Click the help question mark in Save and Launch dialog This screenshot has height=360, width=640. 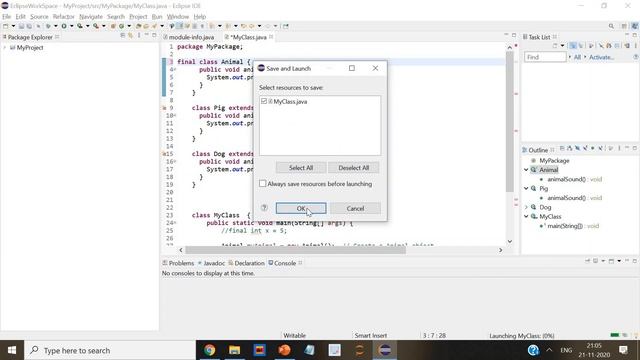pyautogui.click(x=264, y=208)
